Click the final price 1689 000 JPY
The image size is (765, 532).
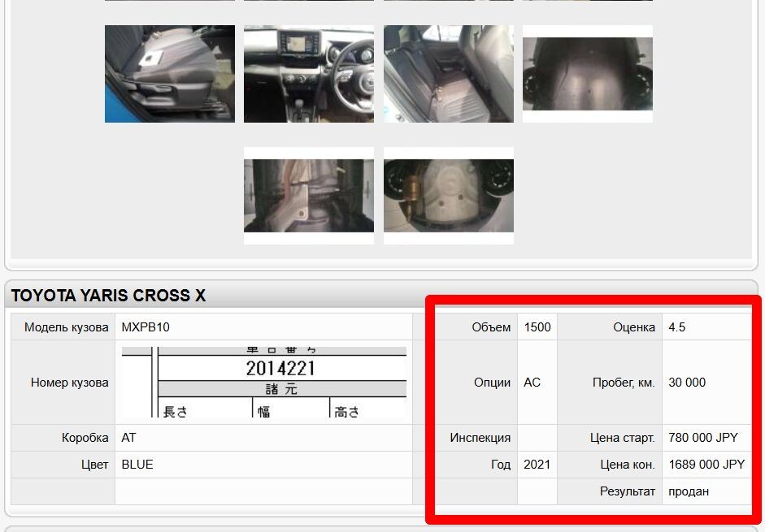(706, 465)
